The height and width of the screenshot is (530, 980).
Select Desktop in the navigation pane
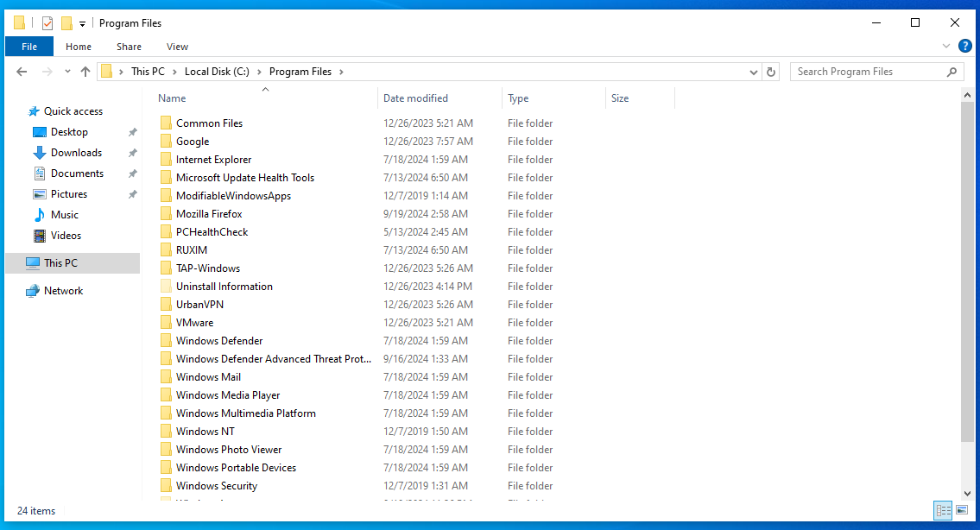click(x=69, y=132)
